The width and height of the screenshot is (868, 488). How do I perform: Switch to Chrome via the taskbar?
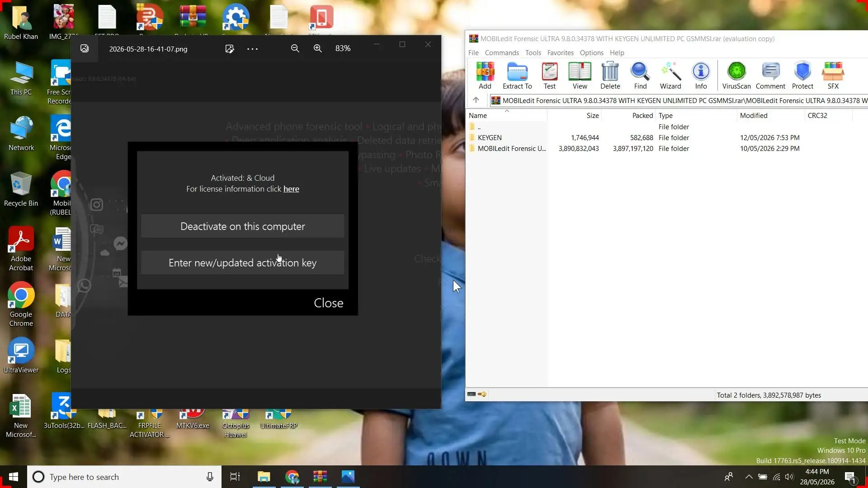click(292, 477)
